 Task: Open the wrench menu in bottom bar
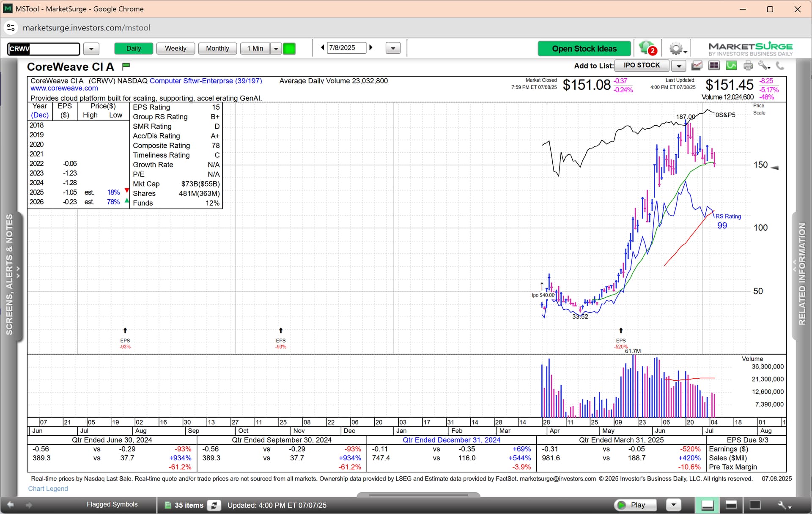[784, 505]
